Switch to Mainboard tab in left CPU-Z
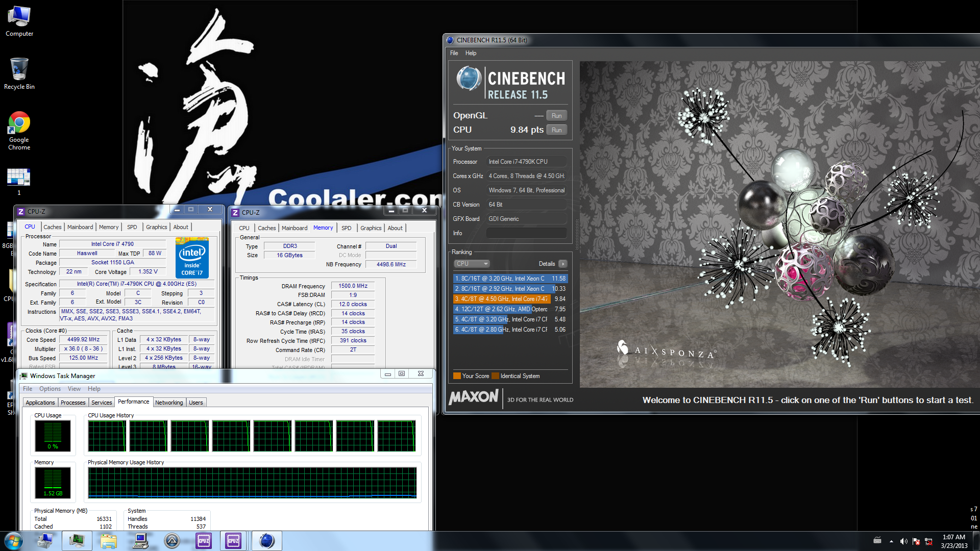This screenshot has width=980, height=551. [80, 227]
